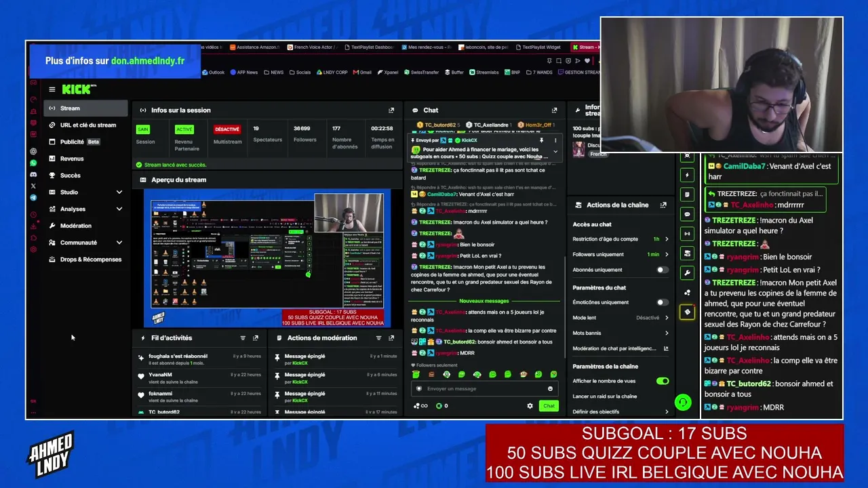Image resolution: width=868 pixels, height=488 pixels.
Task: Filter the Actions de modération list
Action: click(378, 338)
